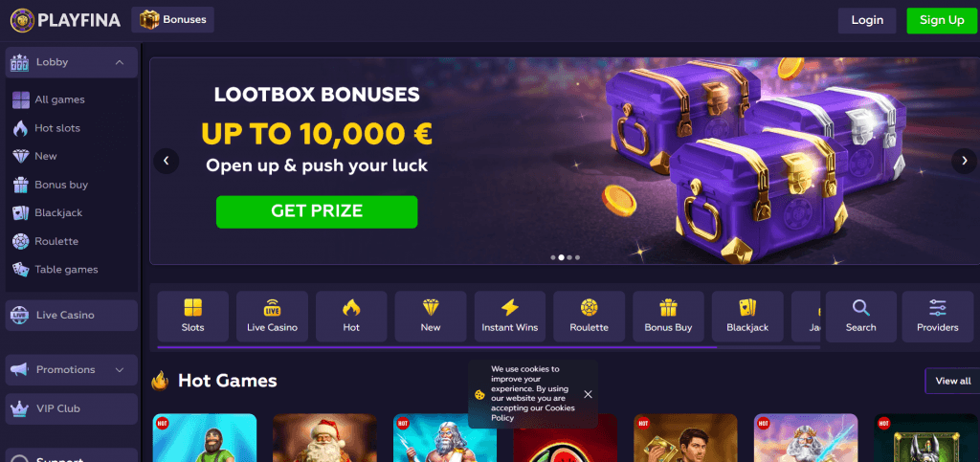Viewport: 980px width, 462px height.
Task: Open the Roulette wheel icon in sidebar
Action: click(x=21, y=241)
